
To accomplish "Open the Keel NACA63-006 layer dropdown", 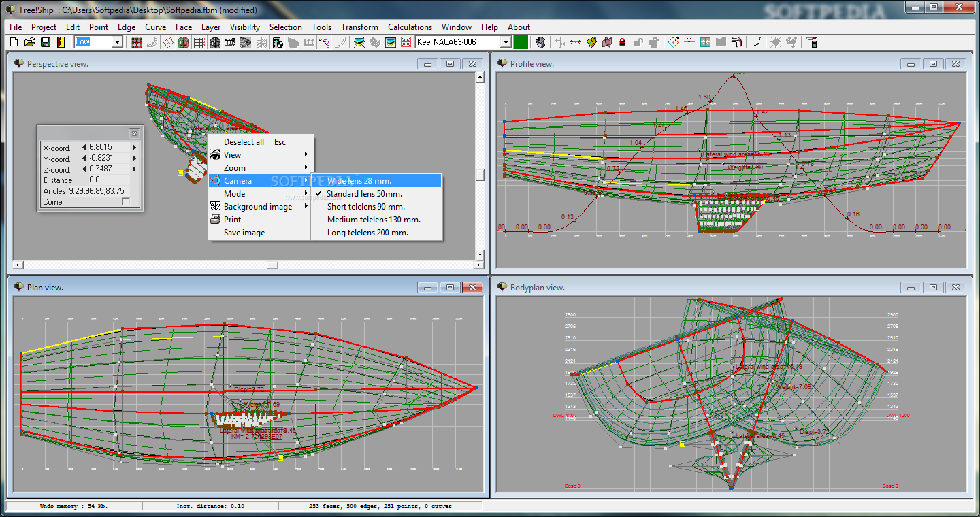I will pyautogui.click(x=506, y=42).
